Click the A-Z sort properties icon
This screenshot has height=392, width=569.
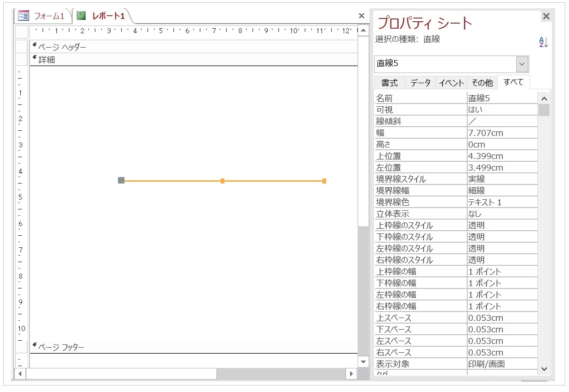click(x=544, y=42)
